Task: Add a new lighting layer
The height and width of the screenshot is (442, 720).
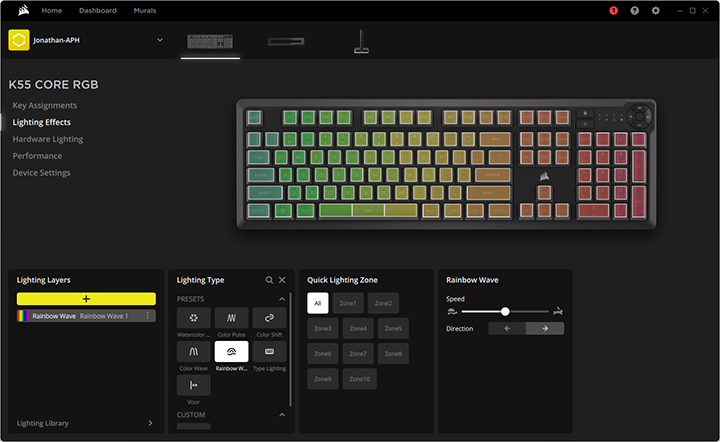Action: tap(86, 299)
